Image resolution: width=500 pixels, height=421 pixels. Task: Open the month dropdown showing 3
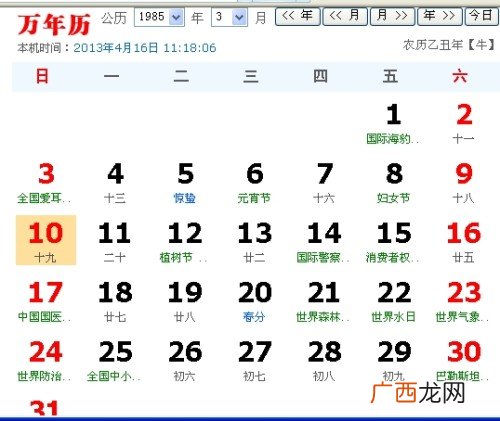[229, 17]
